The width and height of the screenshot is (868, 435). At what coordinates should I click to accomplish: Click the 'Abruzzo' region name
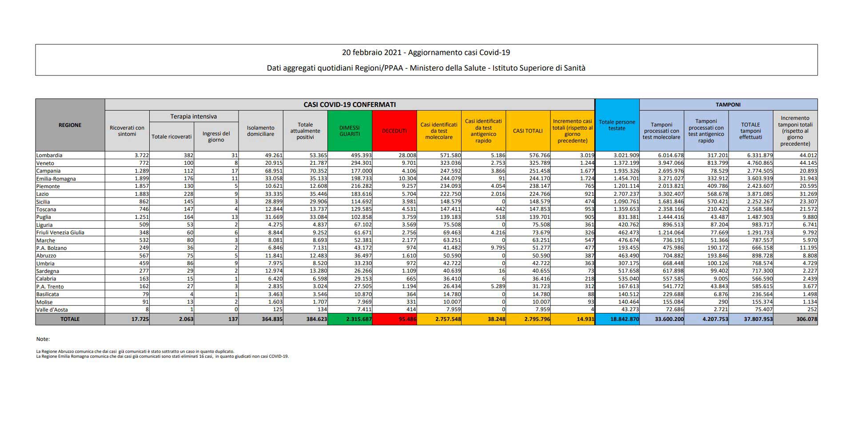(x=47, y=256)
